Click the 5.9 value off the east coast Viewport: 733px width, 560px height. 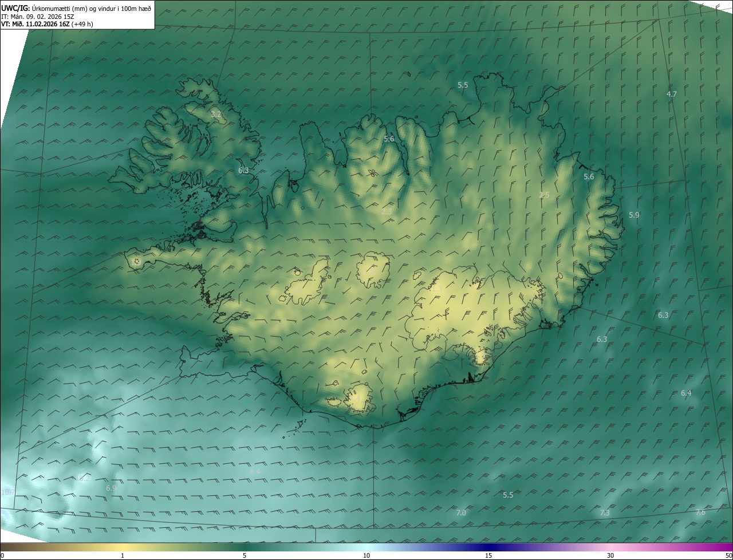point(634,215)
